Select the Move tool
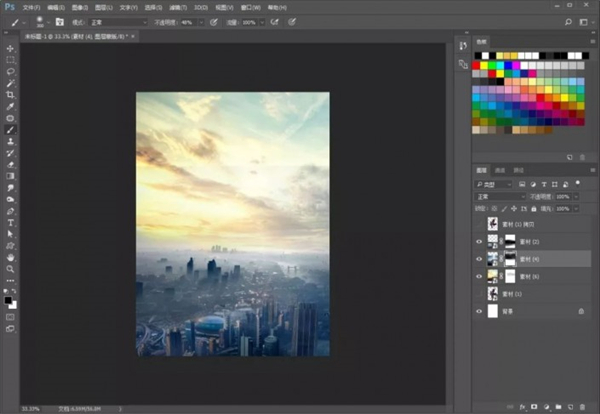The height and width of the screenshot is (414, 600). (11, 48)
